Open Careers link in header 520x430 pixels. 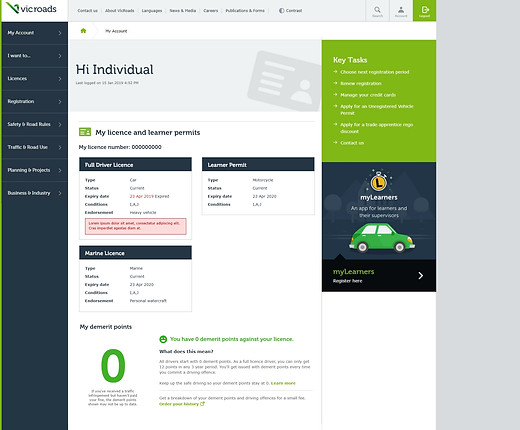coord(211,11)
